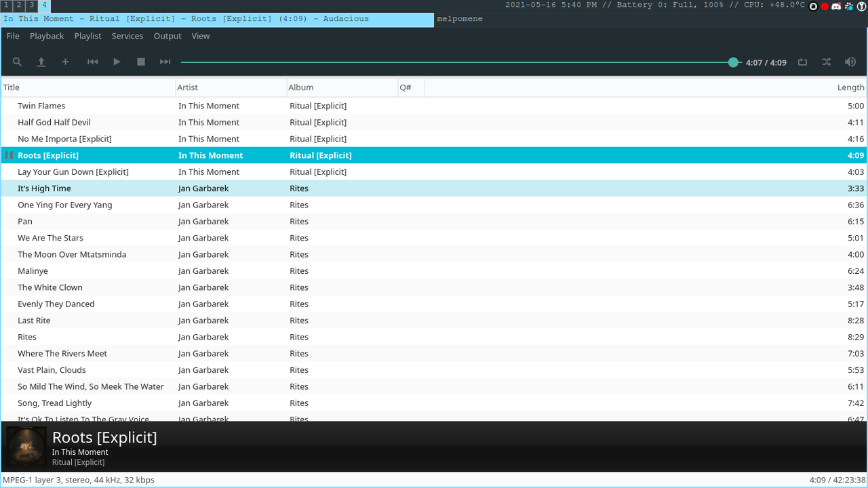Select the Malinye track
This screenshot has width=868, height=488.
tap(434, 270)
